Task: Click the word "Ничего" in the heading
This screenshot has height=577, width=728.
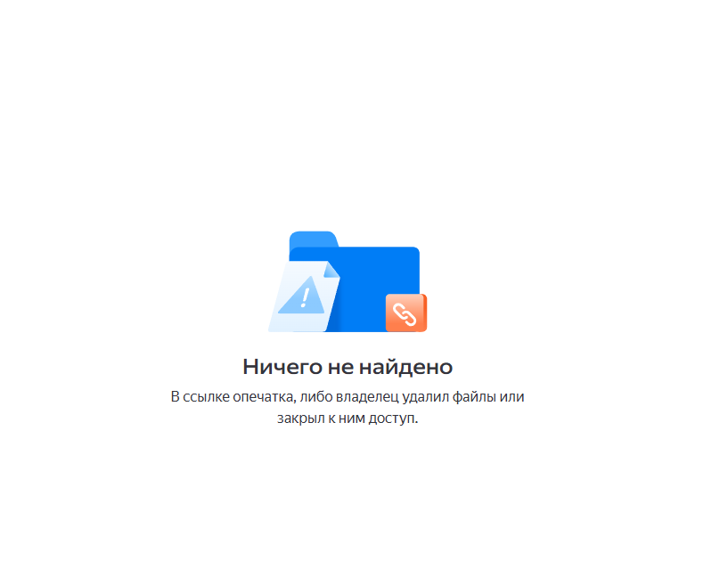Action: tap(282, 367)
